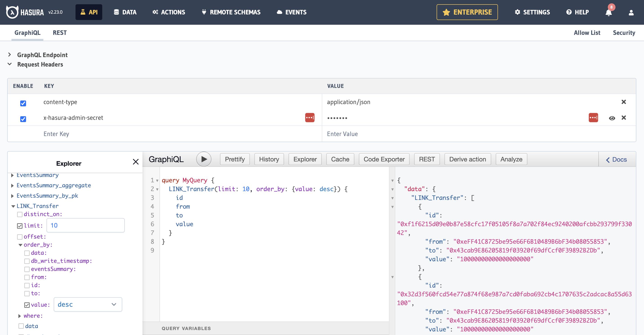Expand the where argument in Explorer

coord(20,316)
